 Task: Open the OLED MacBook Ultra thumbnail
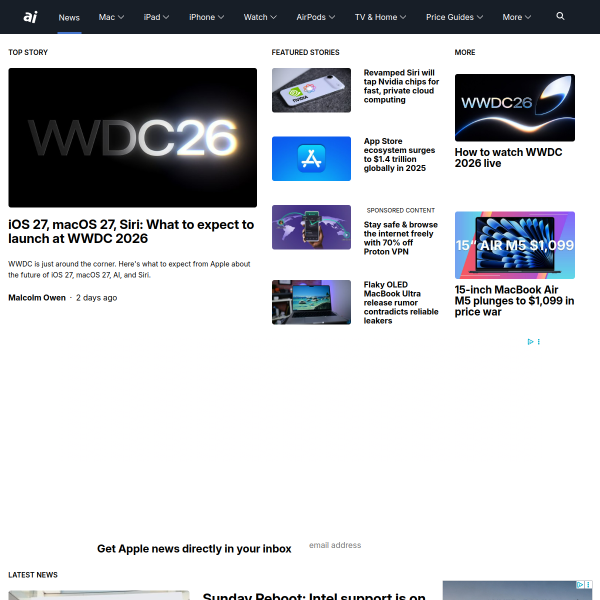(x=311, y=302)
